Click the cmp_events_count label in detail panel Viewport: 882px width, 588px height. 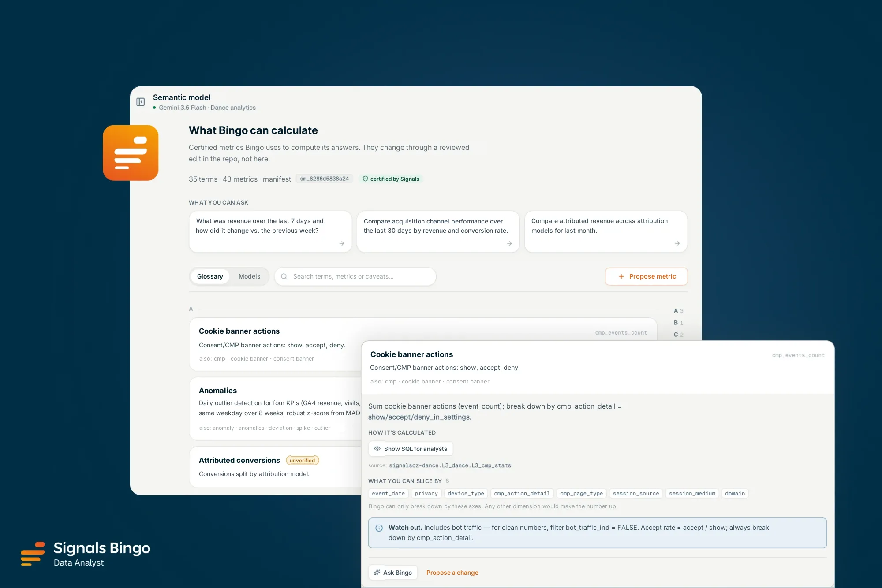click(x=798, y=355)
